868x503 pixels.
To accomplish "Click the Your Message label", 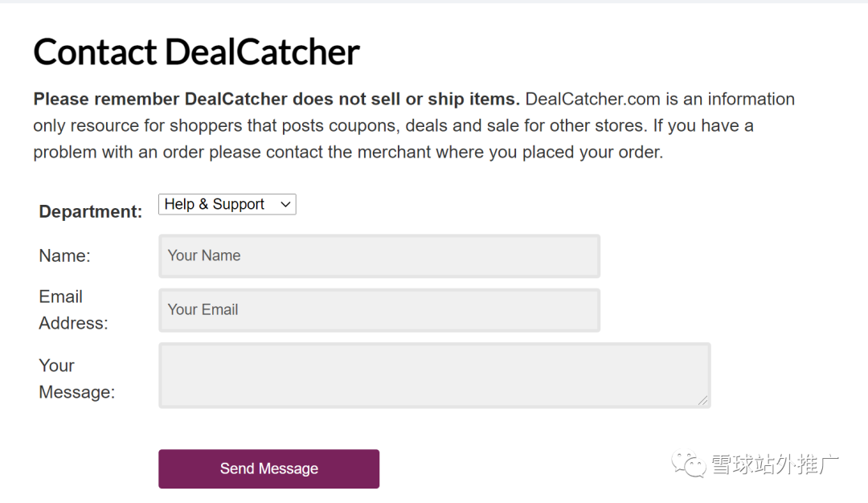I will [x=76, y=378].
